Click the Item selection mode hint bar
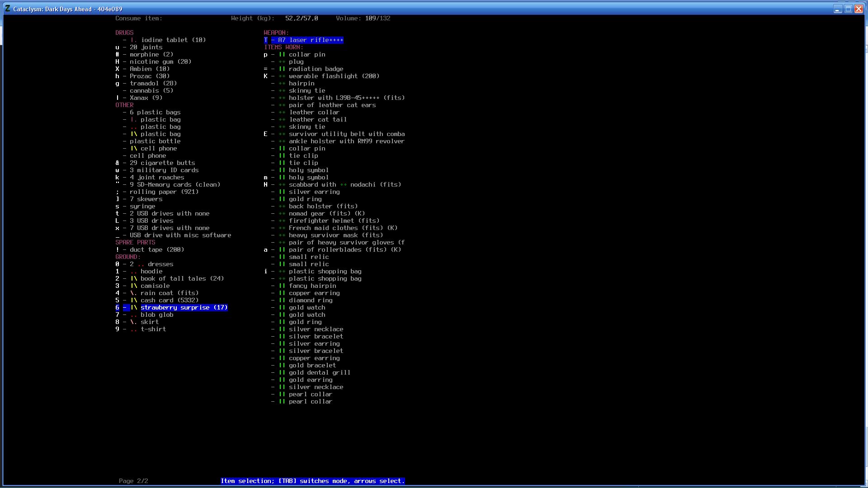 pos(312,481)
